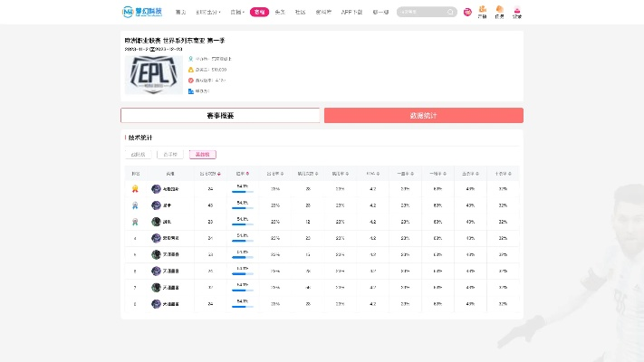644x362 pixels.
Task: Click the highlighted pink nav item in header
Action: tap(260, 13)
